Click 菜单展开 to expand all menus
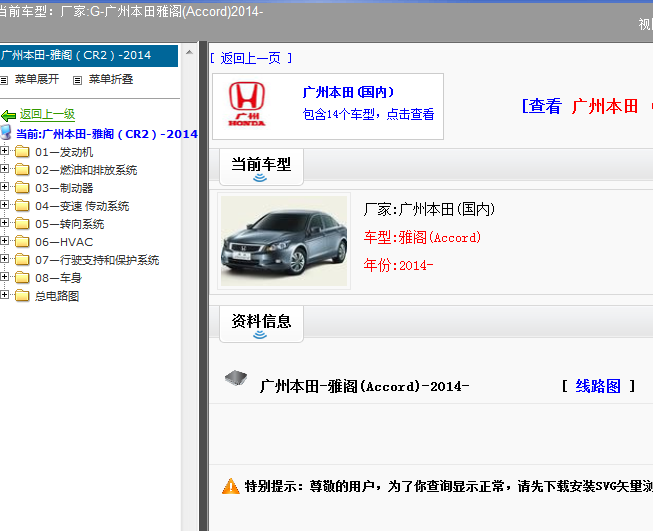653x531 pixels. [x=36, y=79]
